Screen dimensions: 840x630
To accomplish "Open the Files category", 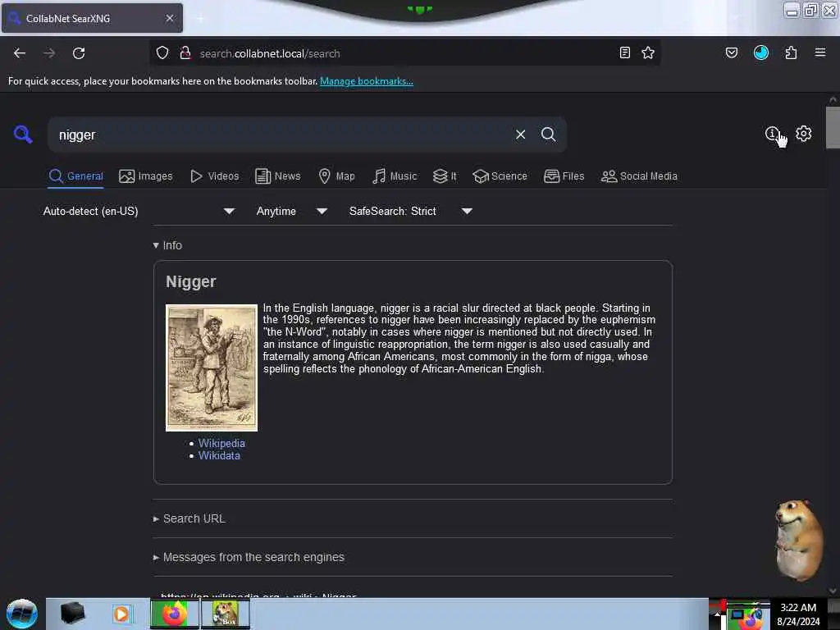I will click(564, 176).
